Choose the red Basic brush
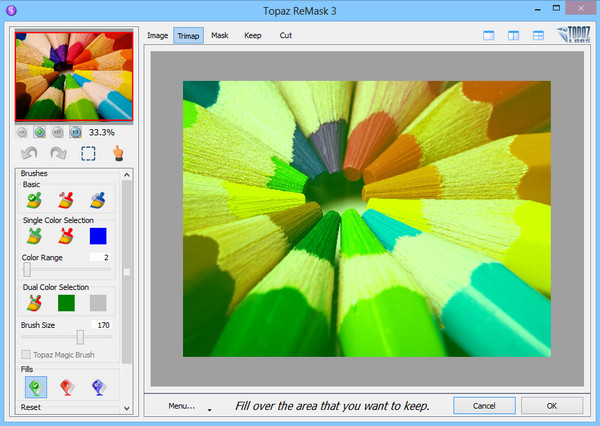600x426 pixels. [66, 201]
